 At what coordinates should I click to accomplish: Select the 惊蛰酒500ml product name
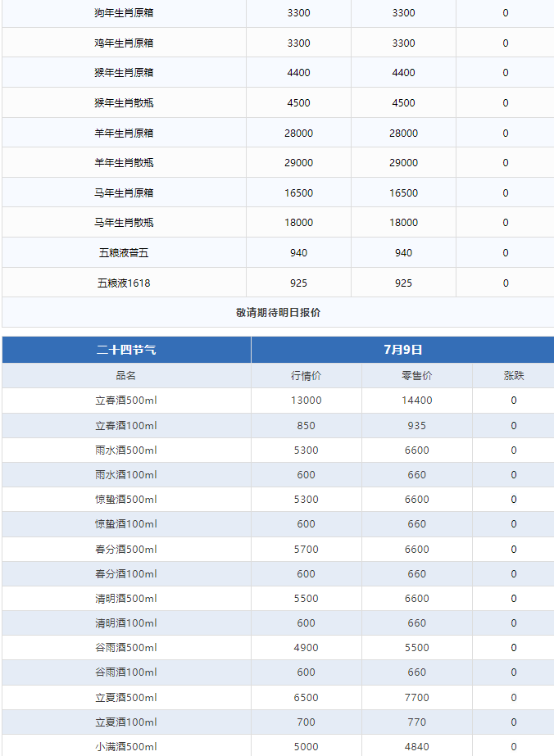[126, 500]
